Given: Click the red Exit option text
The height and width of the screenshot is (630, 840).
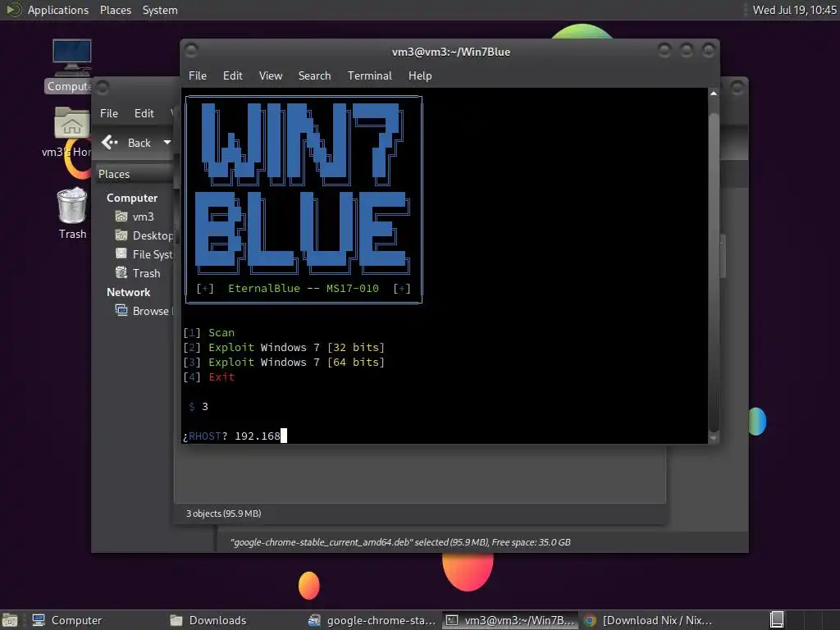Looking at the screenshot, I should 221,377.
